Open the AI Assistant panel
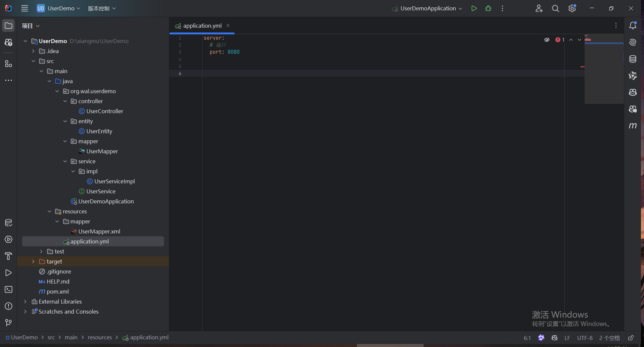Screen dimensions: 644x347 [633, 42]
